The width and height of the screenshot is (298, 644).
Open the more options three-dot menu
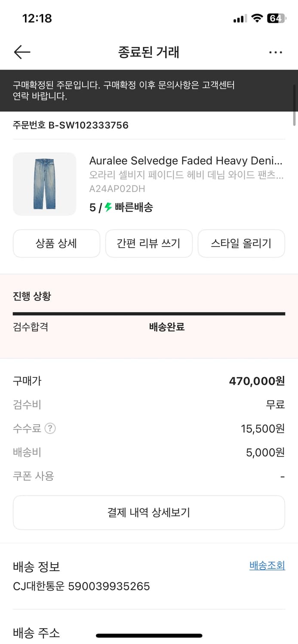[x=275, y=52]
